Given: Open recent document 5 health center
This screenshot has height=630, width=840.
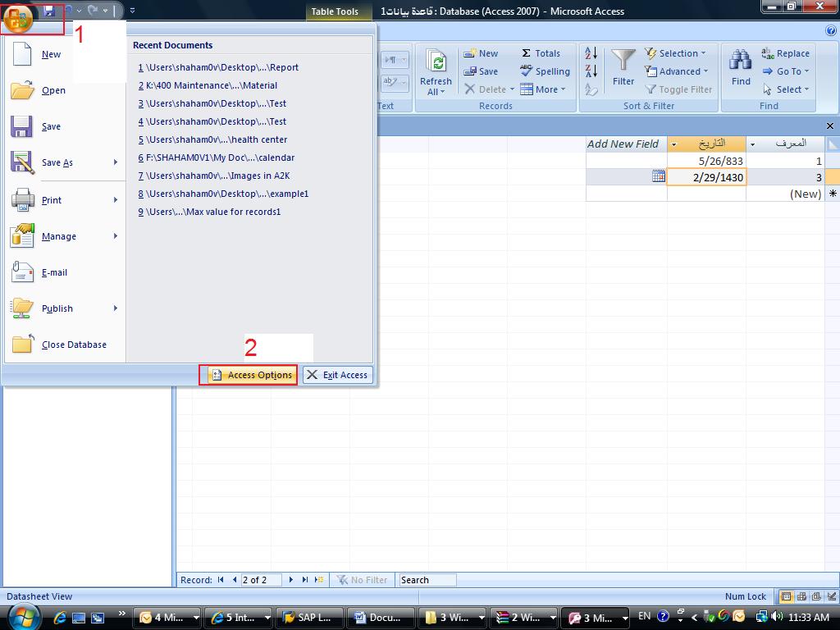Looking at the screenshot, I should 212,139.
